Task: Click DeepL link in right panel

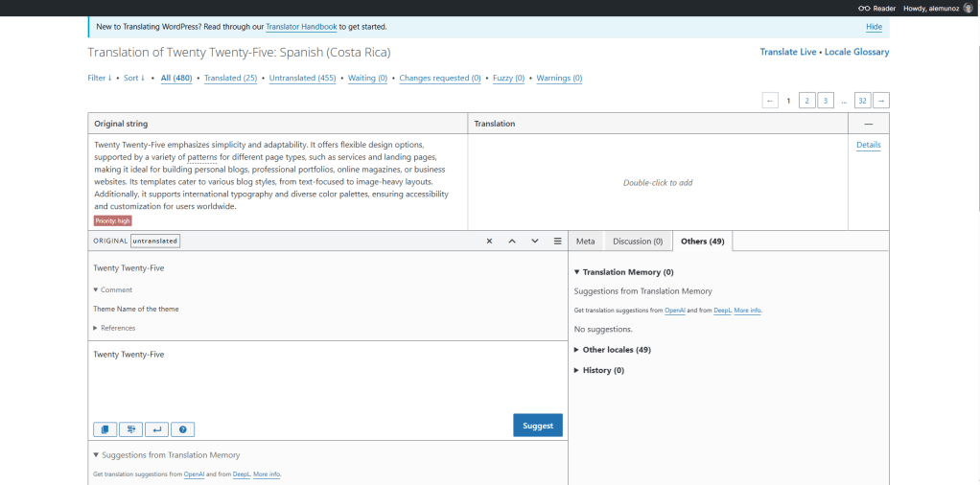Action: pos(722,311)
